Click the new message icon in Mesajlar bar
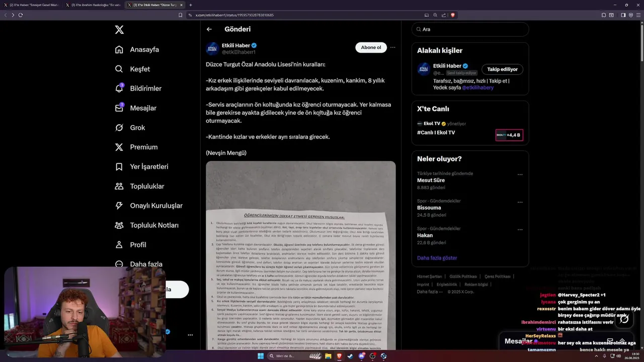Viewport: 644px width, 362px height. click(610, 341)
